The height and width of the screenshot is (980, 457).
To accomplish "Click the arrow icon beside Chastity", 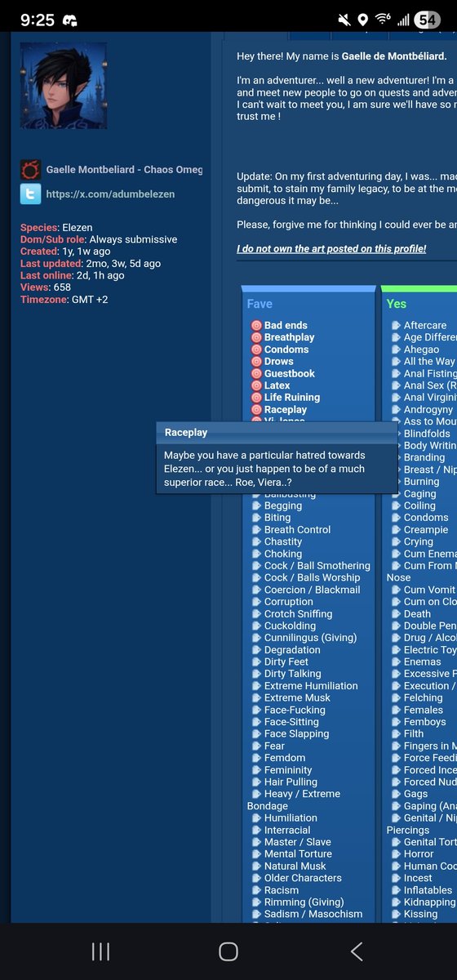I will [257, 541].
